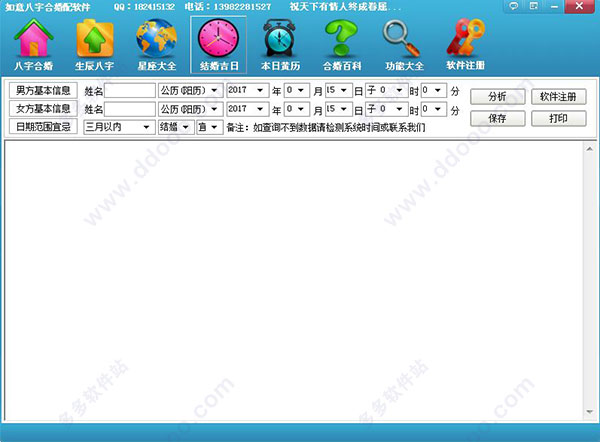Image resolution: width=600 pixels, height=442 pixels.
Task: Click the 保存 button
Action: pyautogui.click(x=497, y=119)
